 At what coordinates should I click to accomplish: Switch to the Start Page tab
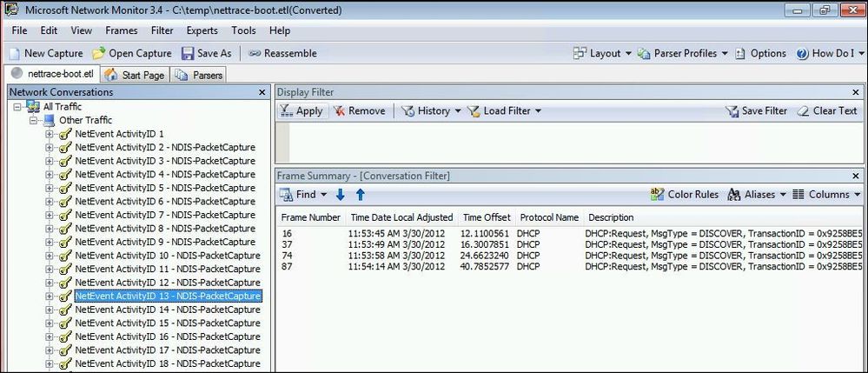tap(135, 75)
